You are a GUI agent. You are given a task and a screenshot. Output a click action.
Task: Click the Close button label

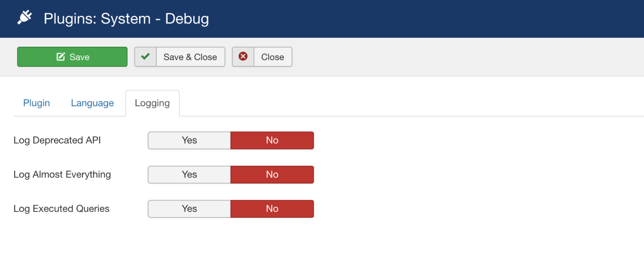tap(273, 57)
